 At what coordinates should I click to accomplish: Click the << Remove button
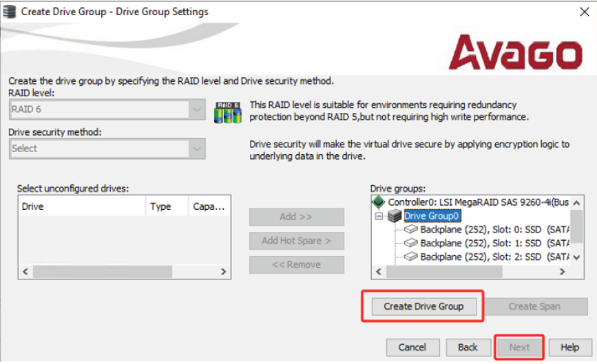(297, 265)
